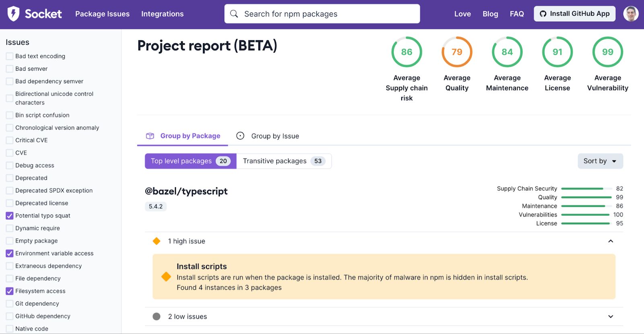The image size is (644, 334).
Task: Enable the Deprecated filter checkbox
Action: pos(10,178)
